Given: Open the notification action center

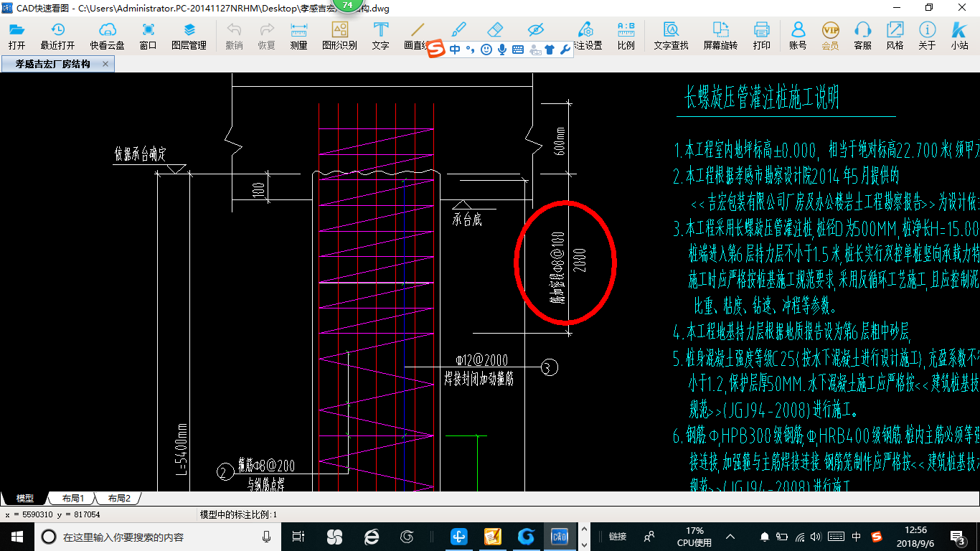Looking at the screenshot, I should point(958,537).
